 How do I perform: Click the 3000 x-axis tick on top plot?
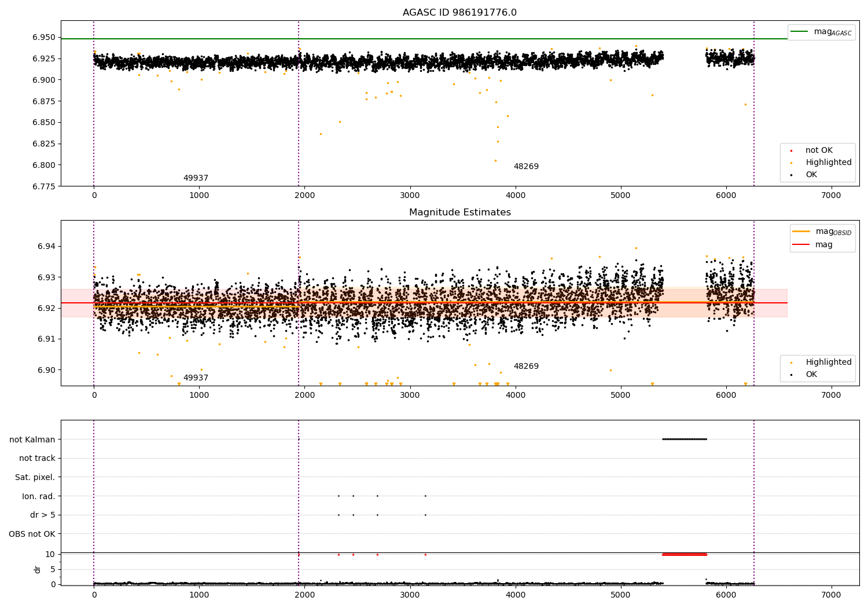pos(410,196)
